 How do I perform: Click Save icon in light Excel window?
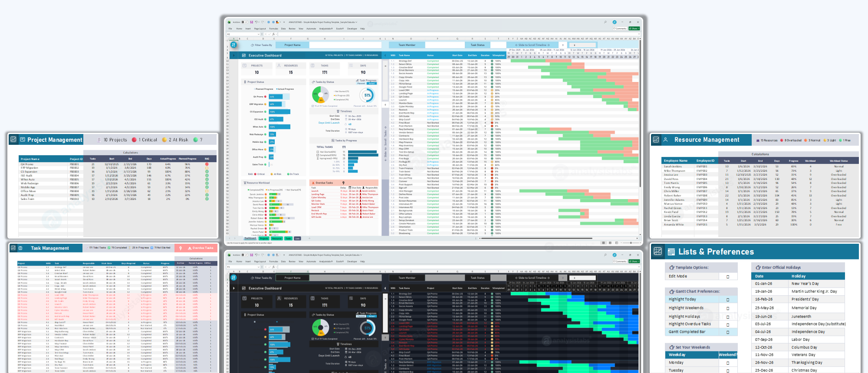[252, 22]
